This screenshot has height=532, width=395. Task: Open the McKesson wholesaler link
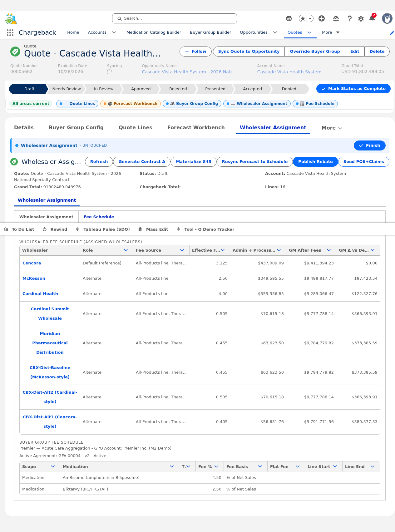click(34, 278)
